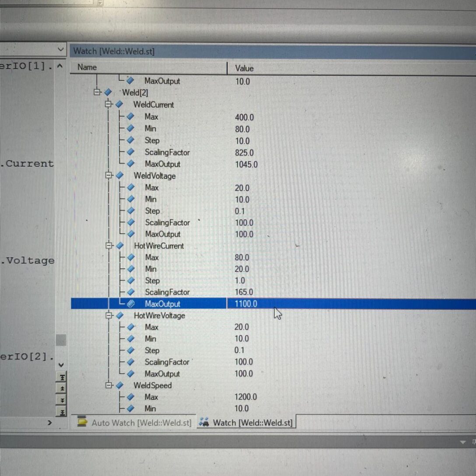This screenshot has height=476, width=476.
Task: Click the .Voltage text in code pane
Action: point(27,260)
